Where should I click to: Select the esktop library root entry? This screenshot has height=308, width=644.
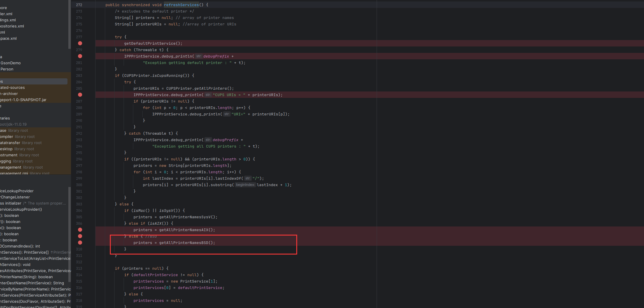pyautogui.click(x=17, y=149)
